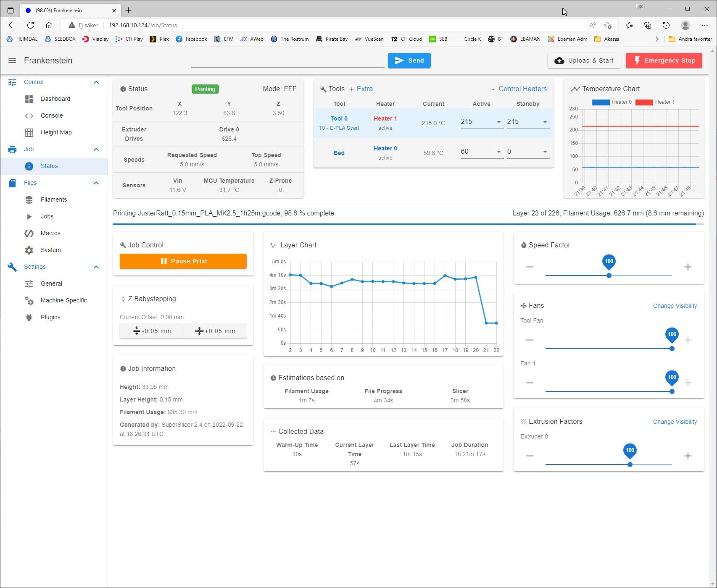Click the Machine-Specific gears icon
Viewport: 717px width, 588px height.
[29, 300]
